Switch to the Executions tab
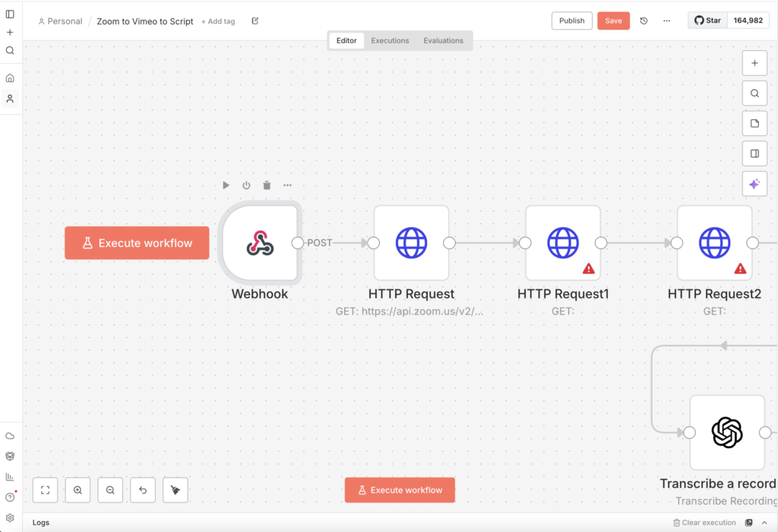The height and width of the screenshot is (532, 778). tap(390, 40)
